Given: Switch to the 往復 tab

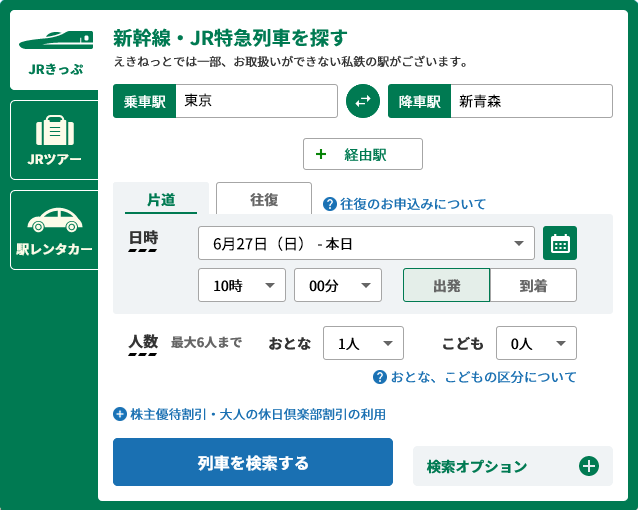Looking at the screenshot, I should (264, 199).
